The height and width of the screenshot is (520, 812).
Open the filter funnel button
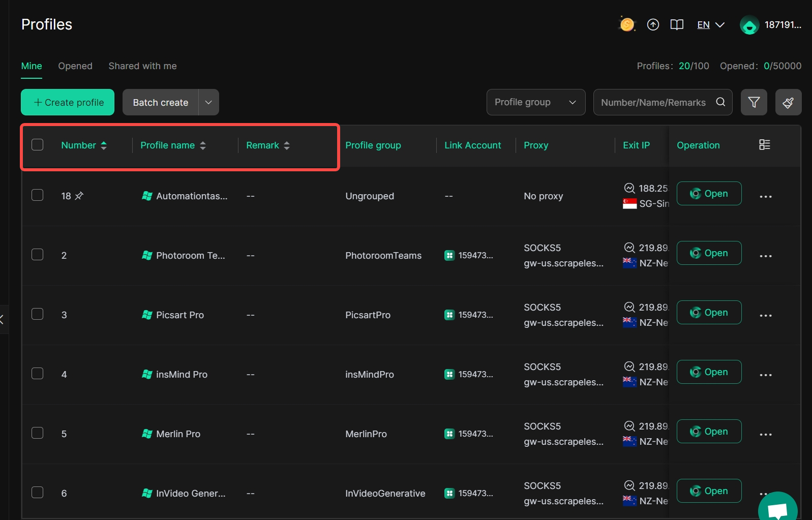pyautogui.click(x=754, y=102)
